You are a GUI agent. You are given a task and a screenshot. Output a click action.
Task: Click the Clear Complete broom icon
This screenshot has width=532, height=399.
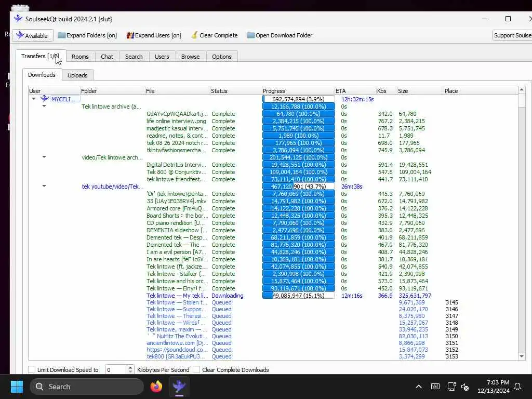tap(194, 35)
